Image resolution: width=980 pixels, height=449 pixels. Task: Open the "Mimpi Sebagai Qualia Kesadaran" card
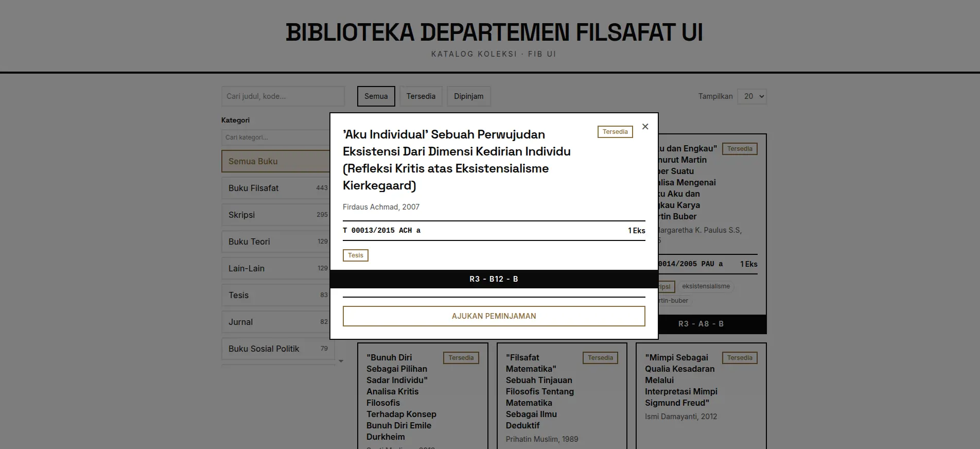point(701,396)
